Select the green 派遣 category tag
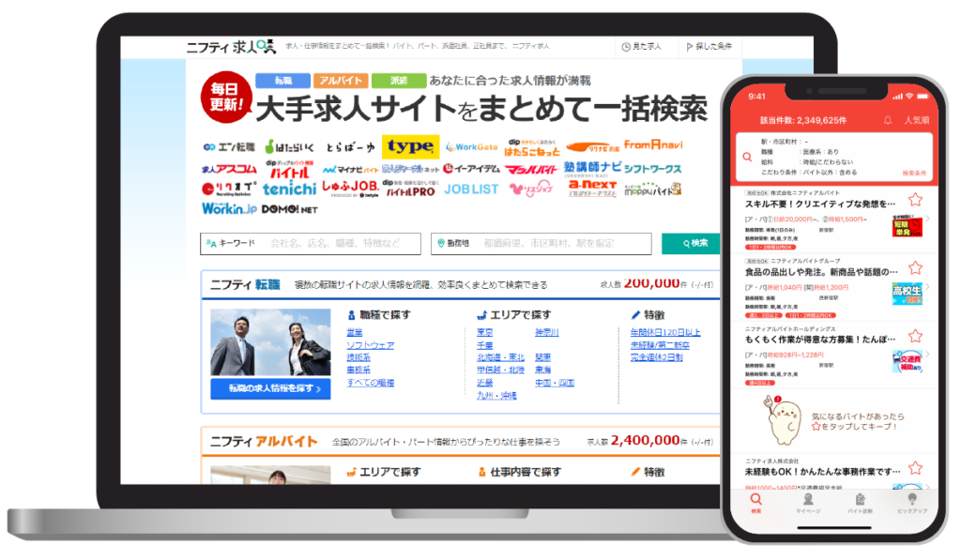The height and width of the screenshot is (560, 961). (x=398, y=81)
